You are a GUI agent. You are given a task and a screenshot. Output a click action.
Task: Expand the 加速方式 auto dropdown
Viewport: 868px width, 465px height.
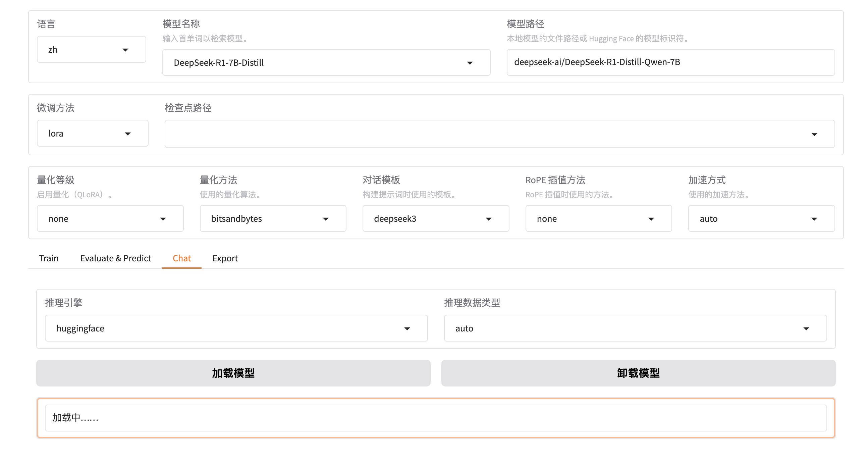click(x=761, y=219)
